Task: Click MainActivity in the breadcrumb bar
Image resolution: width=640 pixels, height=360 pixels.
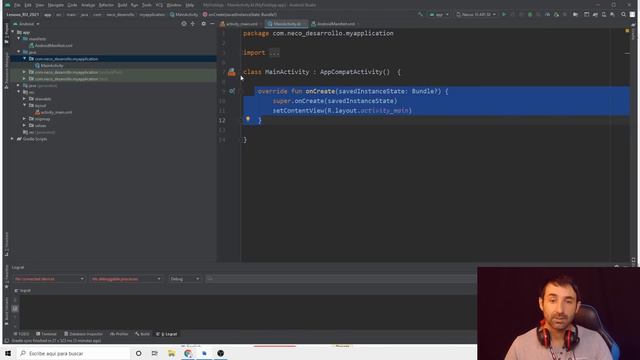Action: (184, 14)
